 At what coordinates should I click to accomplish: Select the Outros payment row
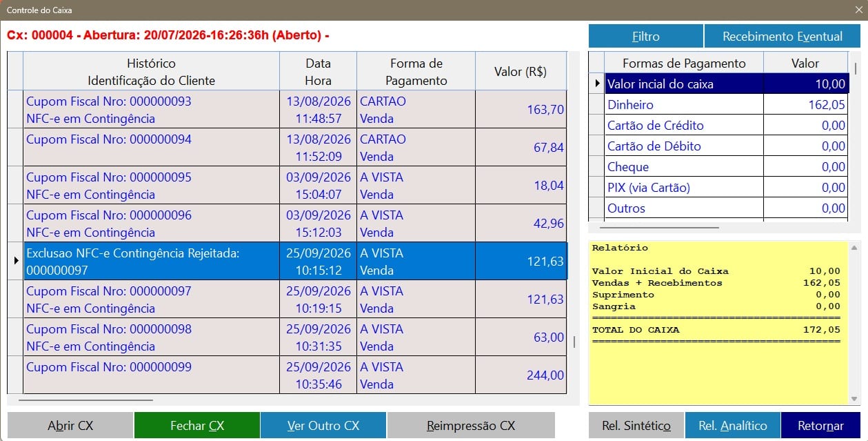pyautogui.click(x=718, y=208)
